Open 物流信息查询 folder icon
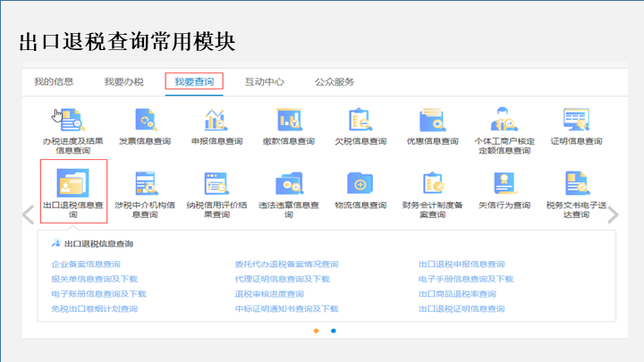The image size is (644, 362). [x=360, y=183]
